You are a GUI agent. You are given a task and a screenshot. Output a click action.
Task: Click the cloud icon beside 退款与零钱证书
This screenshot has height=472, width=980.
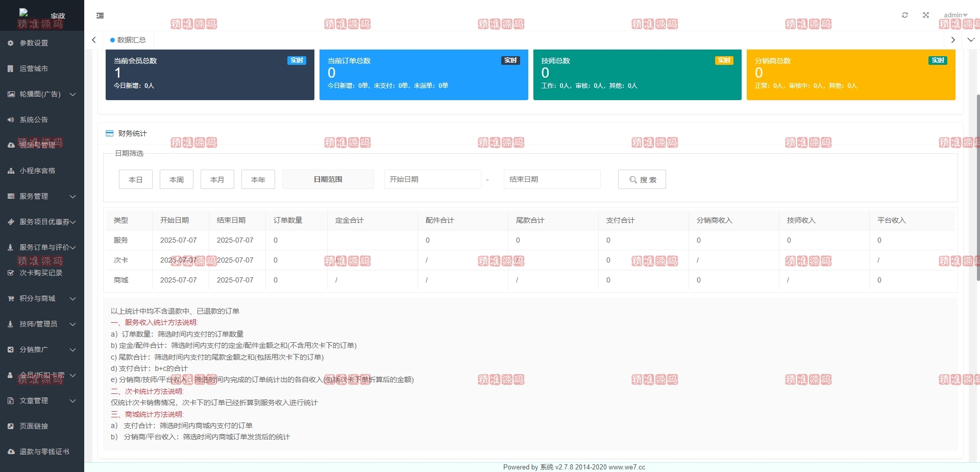tap(11, 452)
